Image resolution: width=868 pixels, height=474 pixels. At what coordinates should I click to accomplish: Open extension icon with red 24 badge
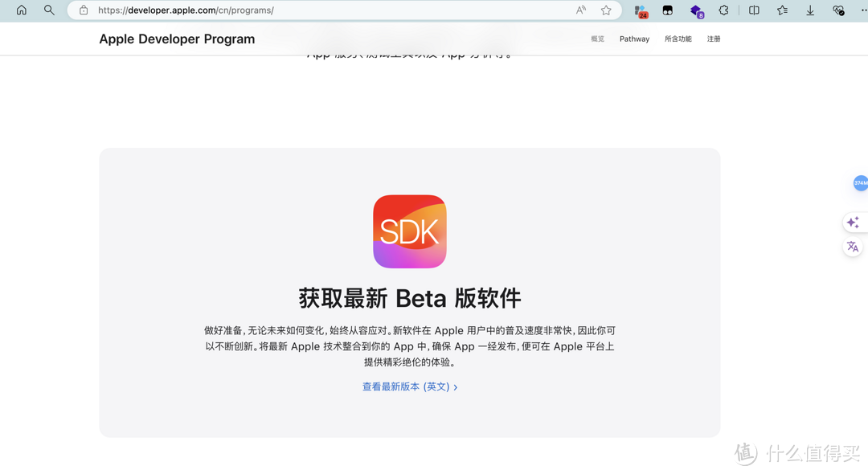pyautogui.click(x=641, y=11)
